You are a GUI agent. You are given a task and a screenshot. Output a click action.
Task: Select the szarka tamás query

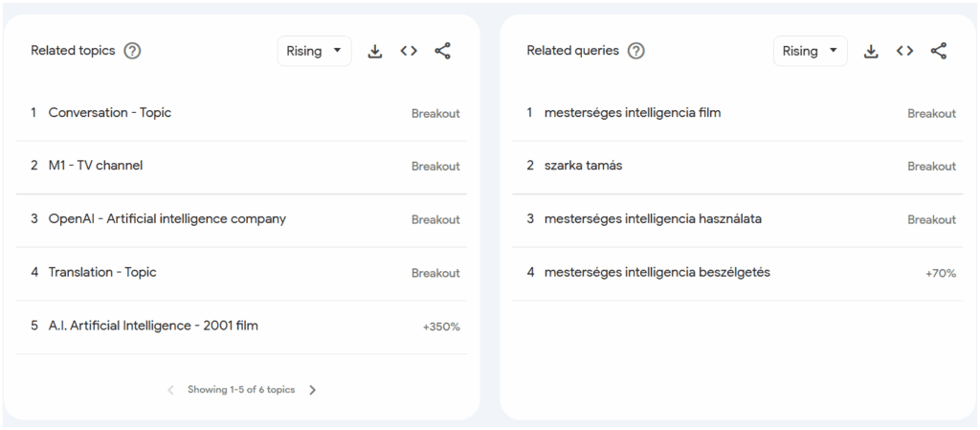tap(738, 167)
